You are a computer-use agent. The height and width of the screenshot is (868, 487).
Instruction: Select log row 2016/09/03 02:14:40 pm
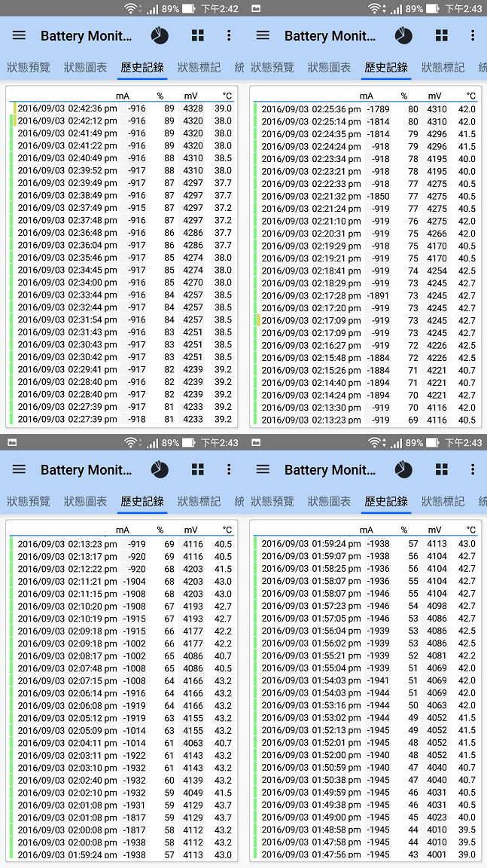click(x=366, y=383)
